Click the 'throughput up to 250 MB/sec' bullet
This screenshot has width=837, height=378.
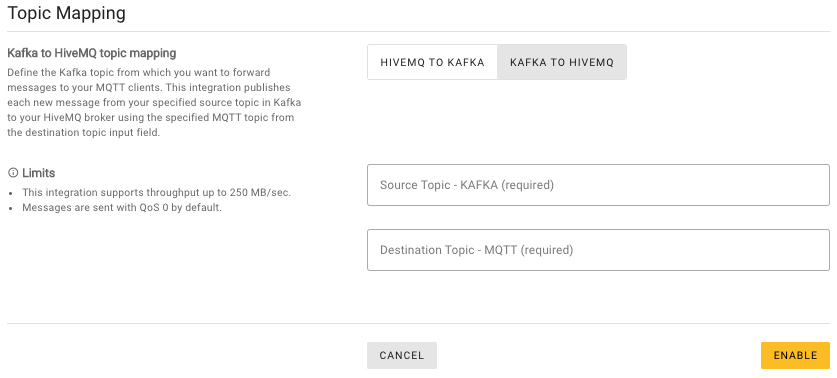156,193
